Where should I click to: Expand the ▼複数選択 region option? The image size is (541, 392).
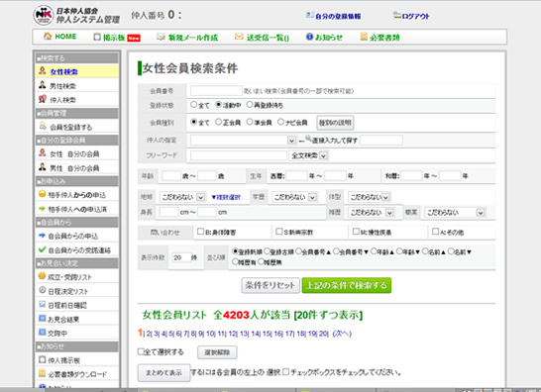click(226, 197)
